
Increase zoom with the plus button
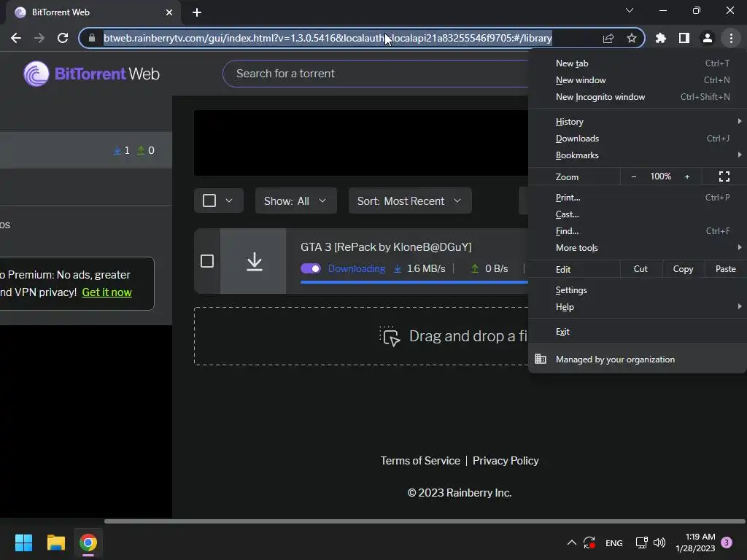pyautogui.click(x=687, y=176)
